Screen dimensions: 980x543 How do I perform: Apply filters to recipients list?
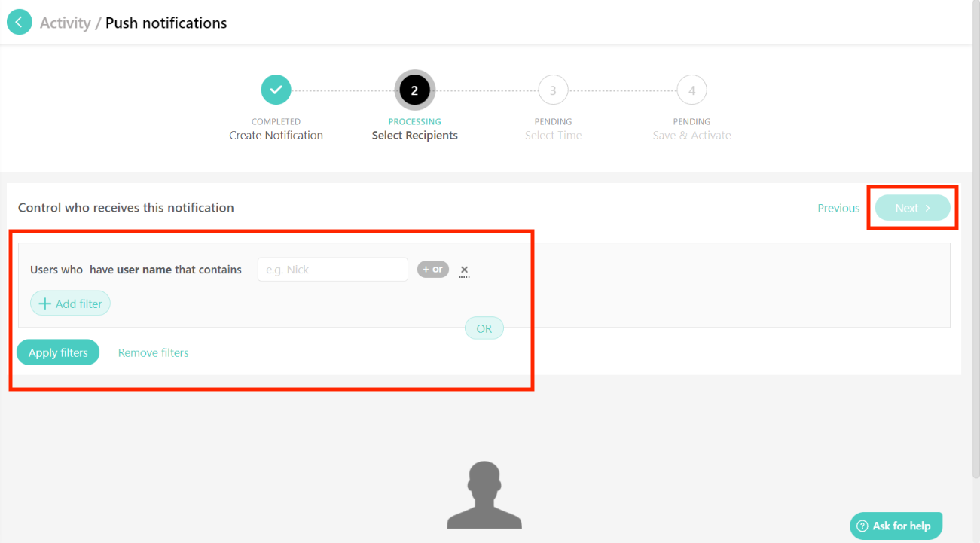pyautogui.click(x=58, y=352)
